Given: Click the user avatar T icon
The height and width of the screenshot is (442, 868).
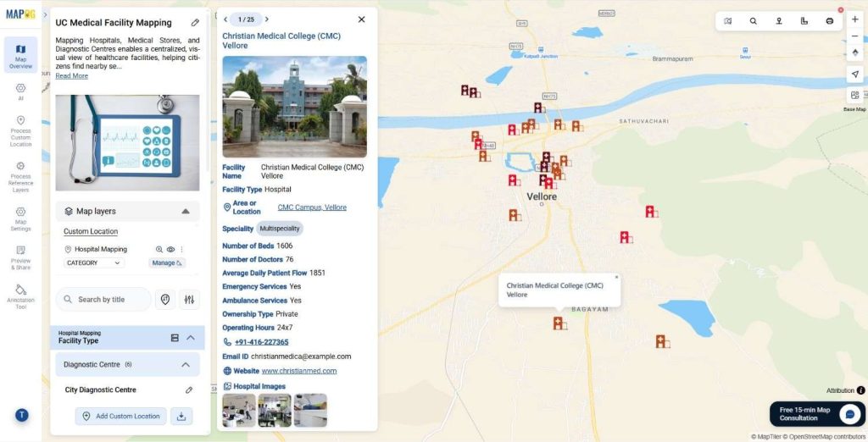Looking at the screenshot, I should (x=21, y=415).
